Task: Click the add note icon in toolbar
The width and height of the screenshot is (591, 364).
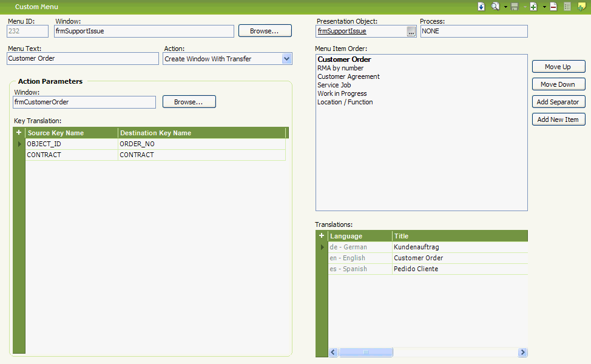Action: pos(581,6)
